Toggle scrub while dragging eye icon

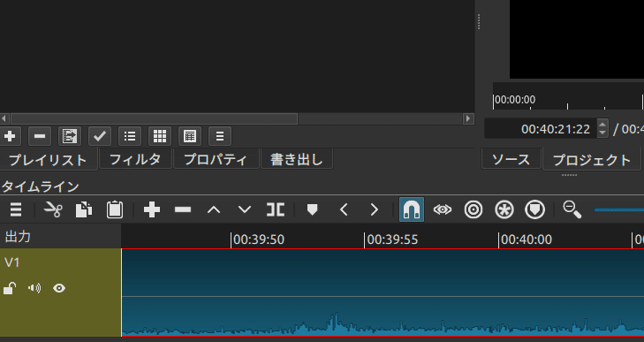pyautogui.click(x=443, y=209)
